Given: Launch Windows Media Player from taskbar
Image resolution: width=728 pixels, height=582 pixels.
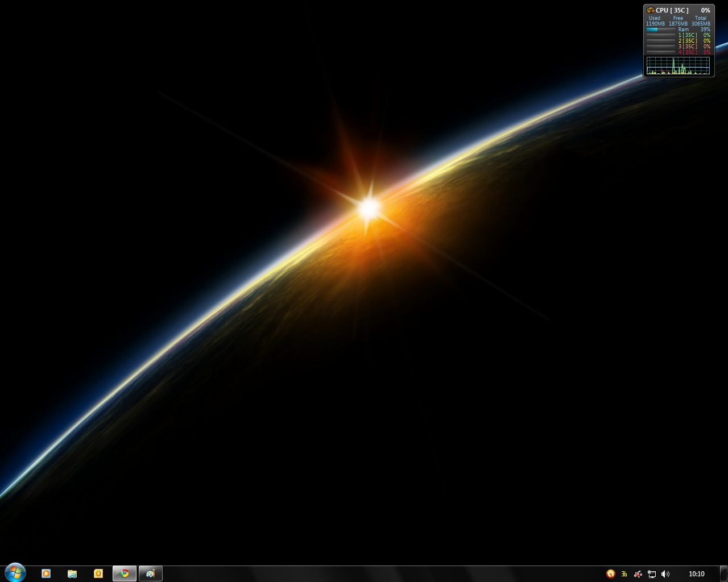Looking at the screenshot, I should pyautogui.click(x=46, y=573).
